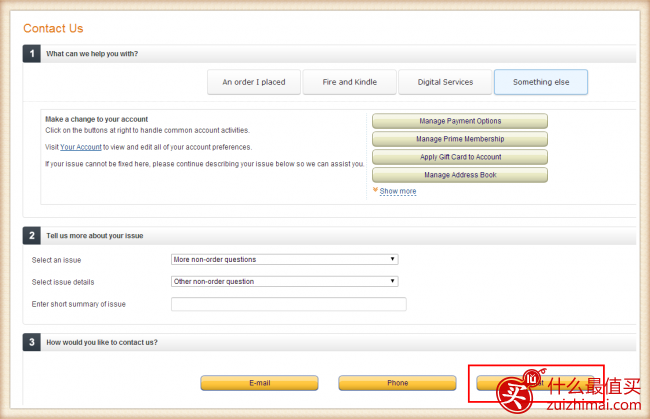The height and width of the screenshot is (419, 650).
Task: Switch to the Digital Services tab
Action: 445,82
